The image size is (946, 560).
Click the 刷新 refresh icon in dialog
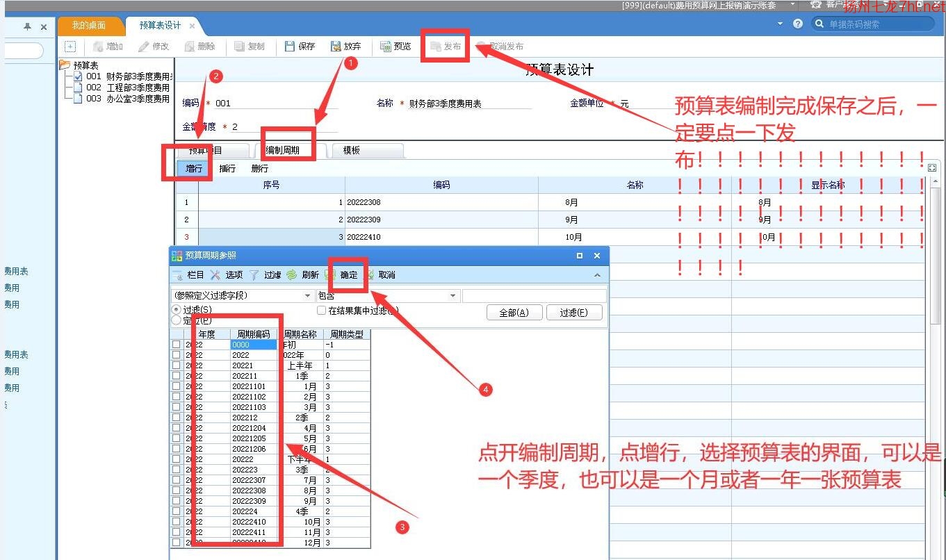(292, 275)
